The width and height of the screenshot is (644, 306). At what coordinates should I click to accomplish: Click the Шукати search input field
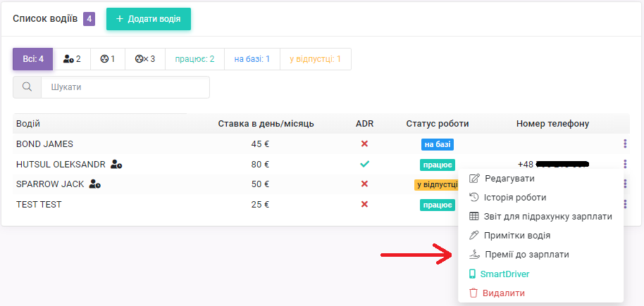point(125,87)
